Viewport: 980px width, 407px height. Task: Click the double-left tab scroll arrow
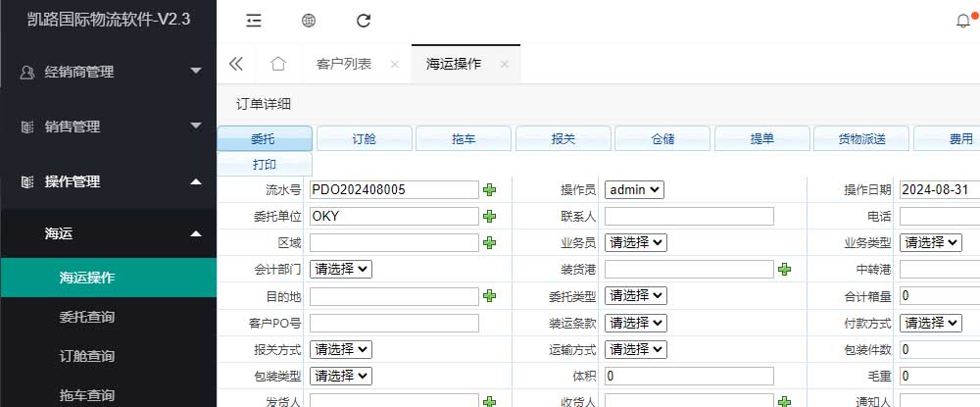[x=235, y=64]
